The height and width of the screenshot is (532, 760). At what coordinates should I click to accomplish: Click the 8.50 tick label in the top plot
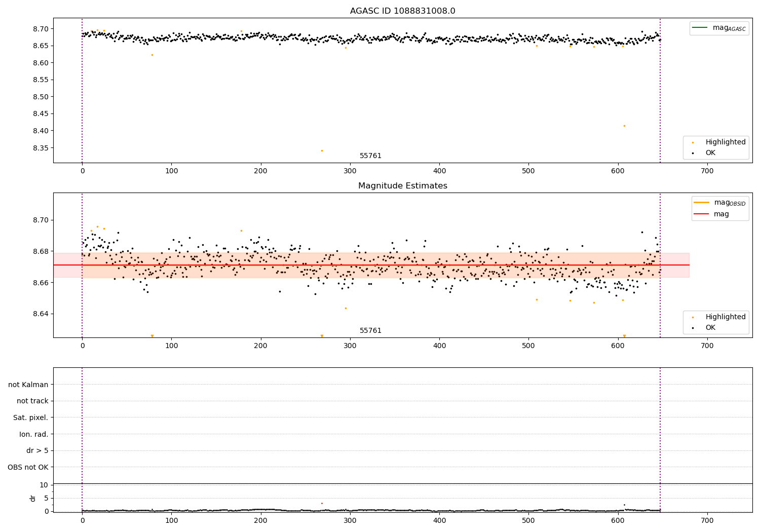click(40, 97)
